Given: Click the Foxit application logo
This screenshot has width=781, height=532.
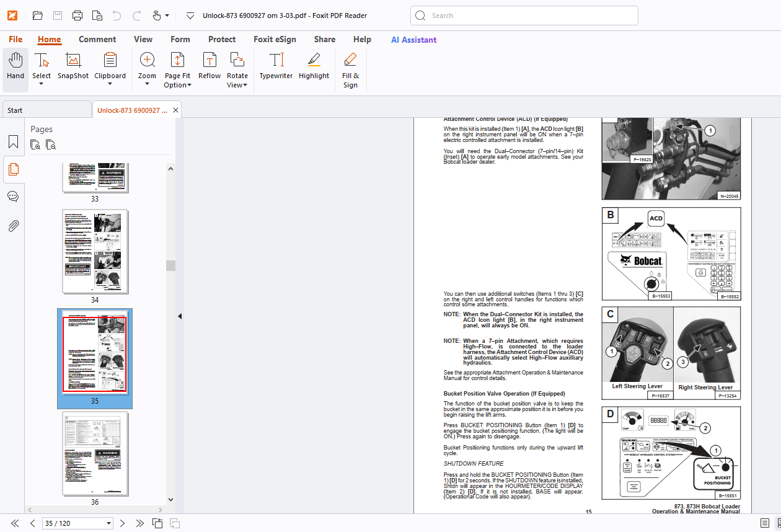Looking at the screenshot, I should click(12, 16).
